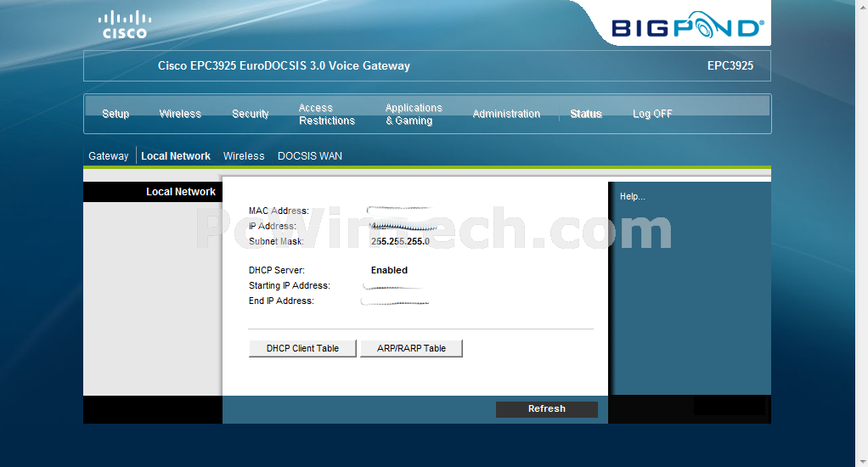Open the Security menu
Image resolution: width=868 pixels, height=467 pixels.
point(251,114)
